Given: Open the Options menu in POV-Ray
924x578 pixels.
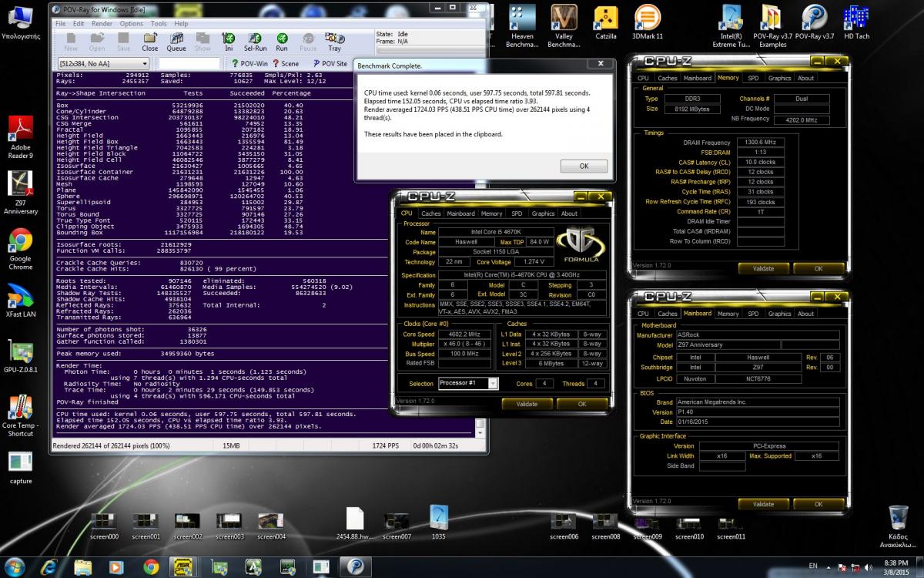Looking at the screenshot, I should click(132, 23).
